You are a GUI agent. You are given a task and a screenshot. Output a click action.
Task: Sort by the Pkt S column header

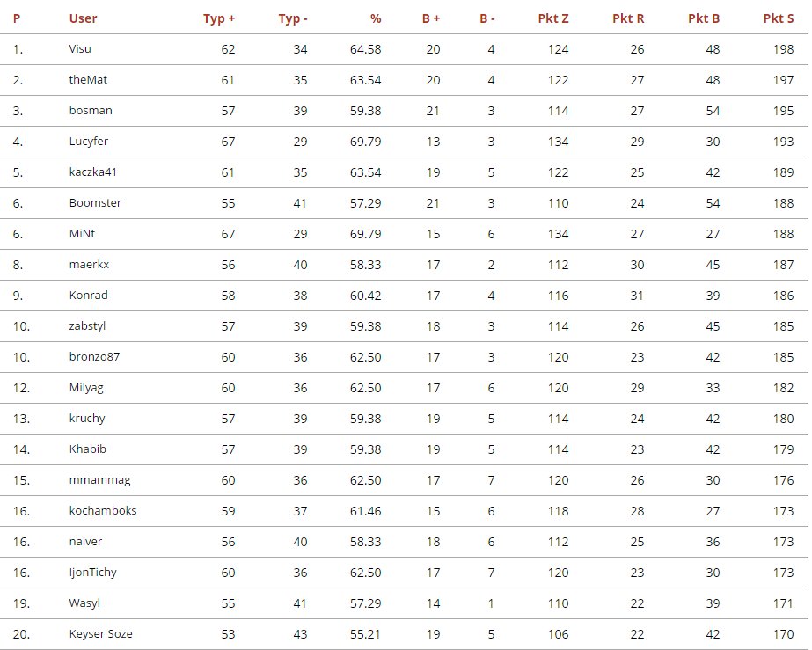pyautogui.click(x=779, y=18)
